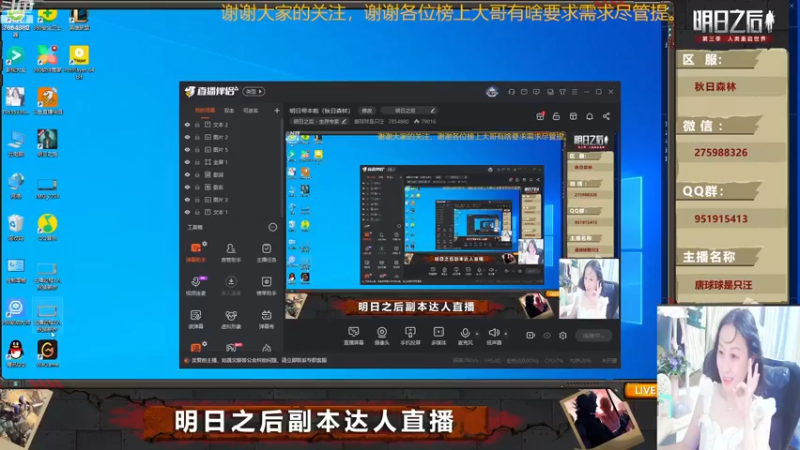
Task: Toggle visibility of 图片 2 layer
Action: point(187,137)
